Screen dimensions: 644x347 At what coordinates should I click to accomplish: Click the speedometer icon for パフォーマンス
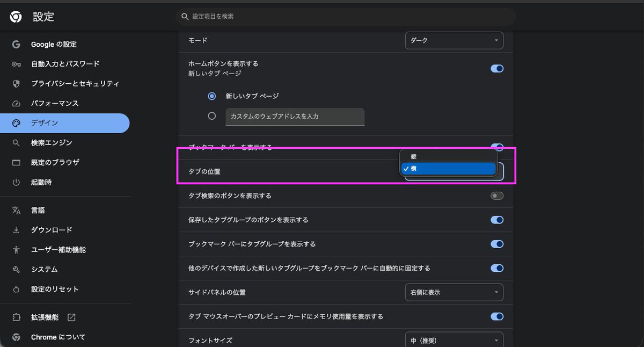pos(16,103)
